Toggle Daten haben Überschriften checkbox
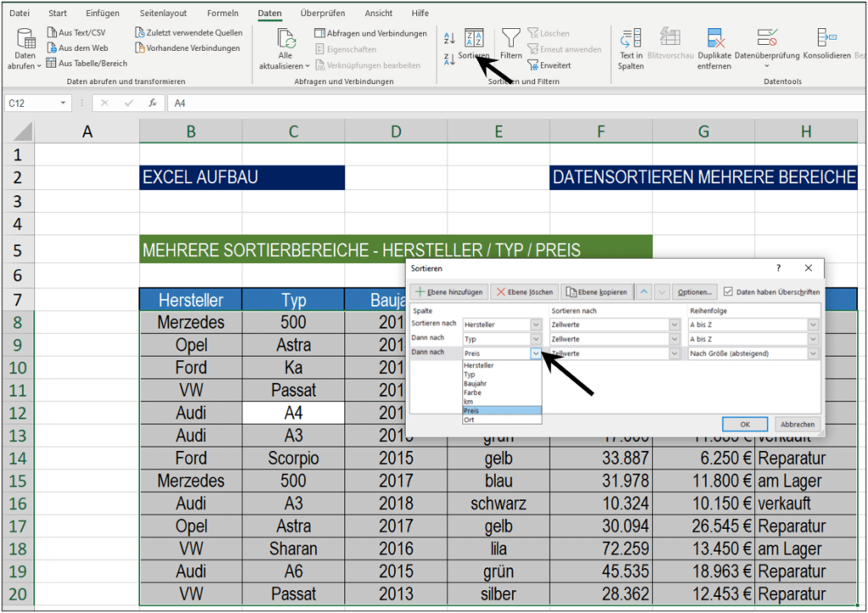The height and width of the screenshot is (613, 868). coord(728,292)
